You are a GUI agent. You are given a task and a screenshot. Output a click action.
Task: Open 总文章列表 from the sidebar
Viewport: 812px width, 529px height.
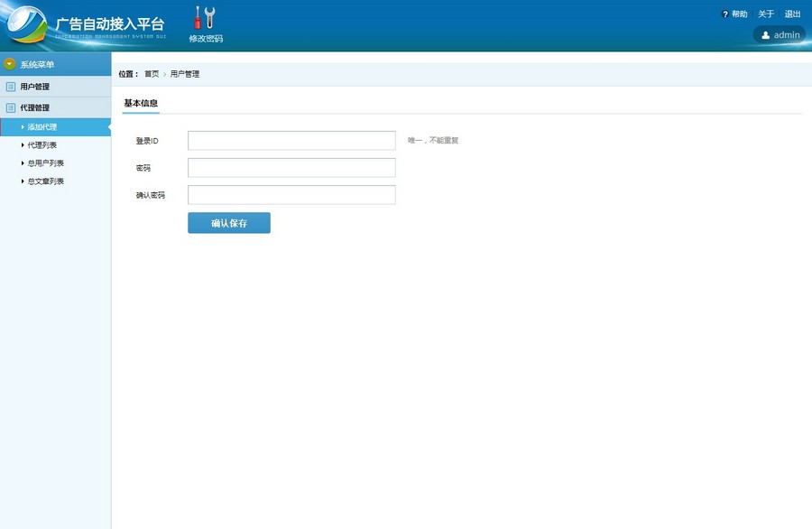(x=45, y=181)
